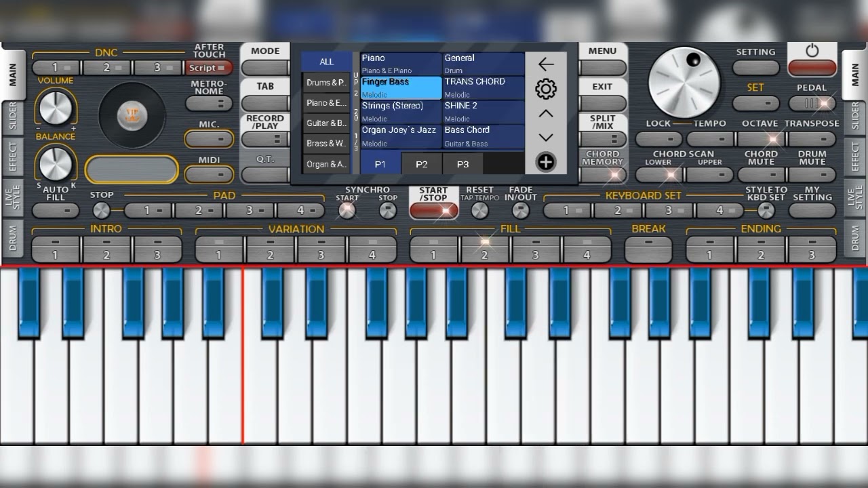Open the MENU button
This screenshot has height=488, width=868.
602,68
